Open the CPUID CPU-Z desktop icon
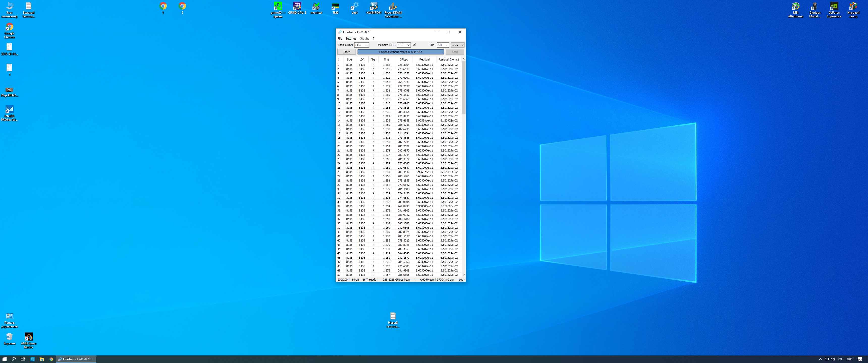 (x=297, y=7)
